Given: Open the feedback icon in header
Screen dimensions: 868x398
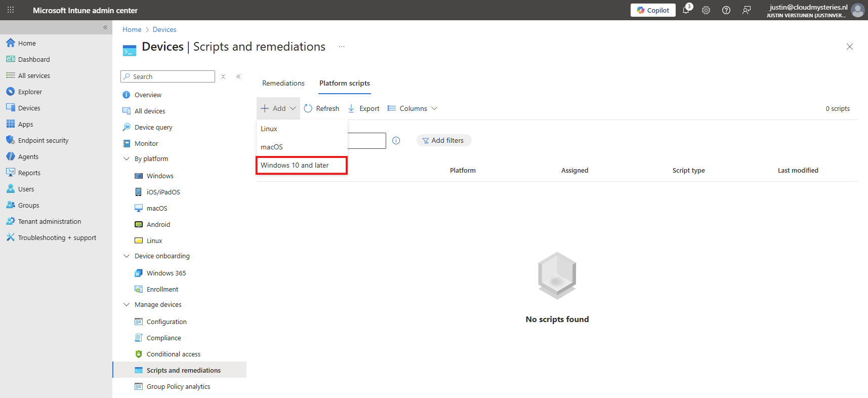Looking at the screenshot, I should point(747,10).
